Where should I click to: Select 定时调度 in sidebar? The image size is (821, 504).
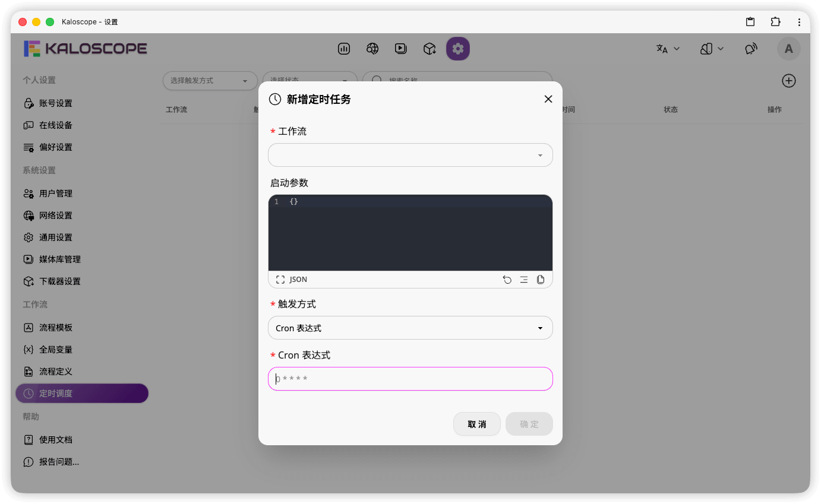pos(82,394)
